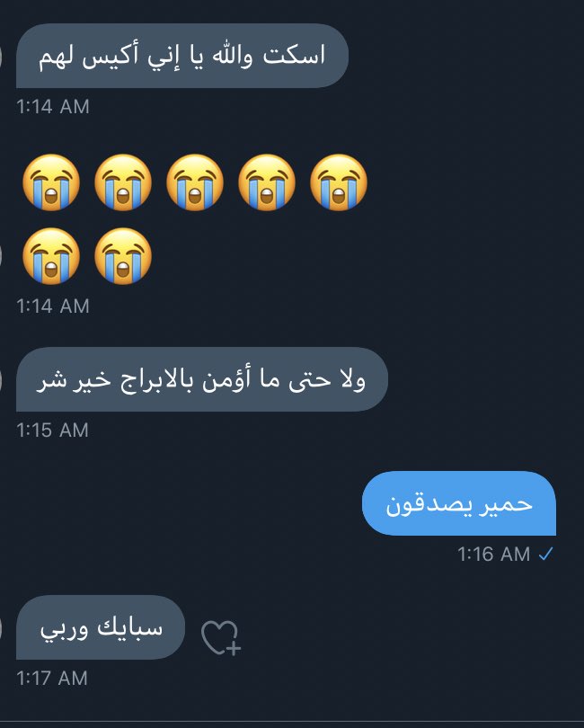
Task: Tap the 1:16 AM sent timestamp
Action: tap(493, 554)
